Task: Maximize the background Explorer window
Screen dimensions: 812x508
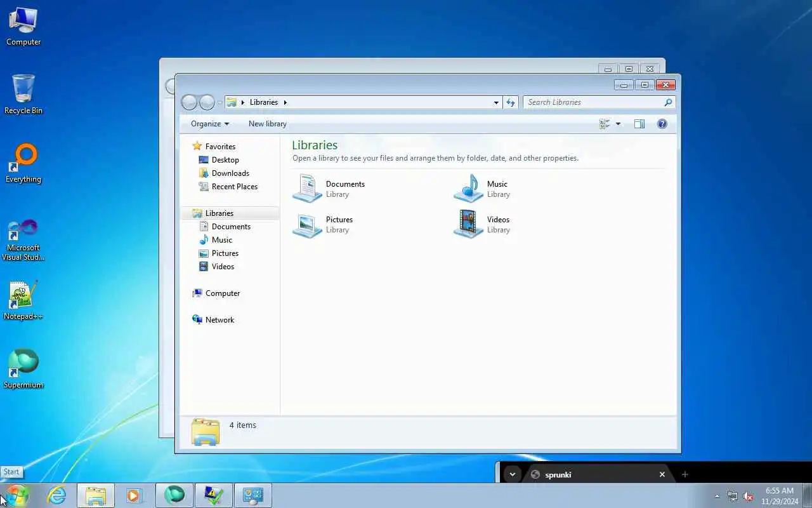Action: click(x=629, y=69)
